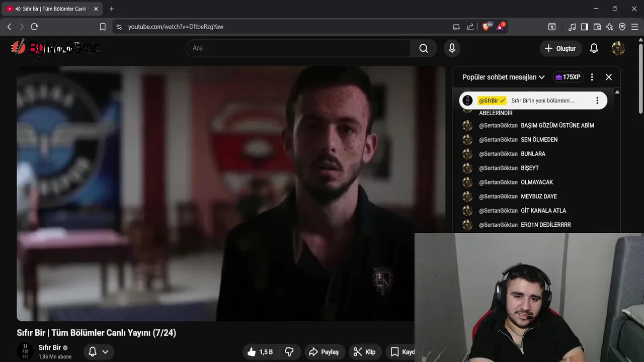Dislike the video with thumbs-down

289,352
